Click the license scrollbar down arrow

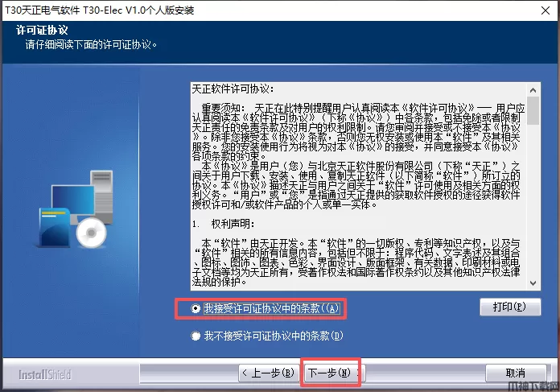coord(533,283)
